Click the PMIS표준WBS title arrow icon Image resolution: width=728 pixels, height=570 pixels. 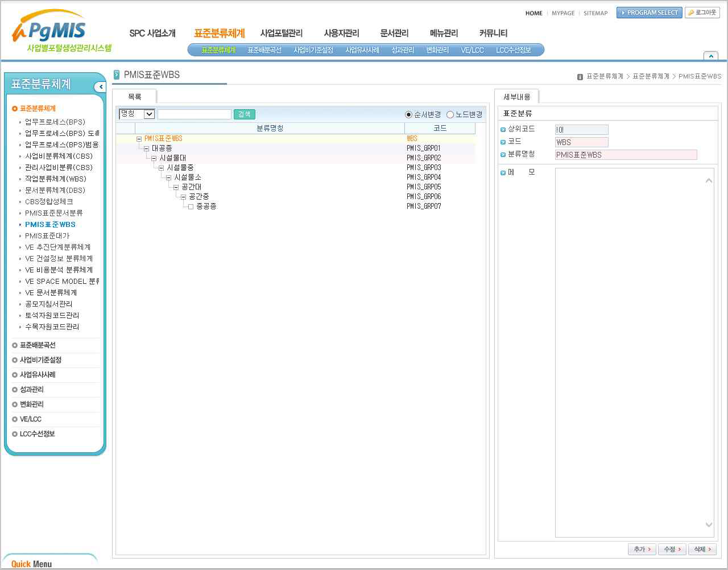coord(117,75)
